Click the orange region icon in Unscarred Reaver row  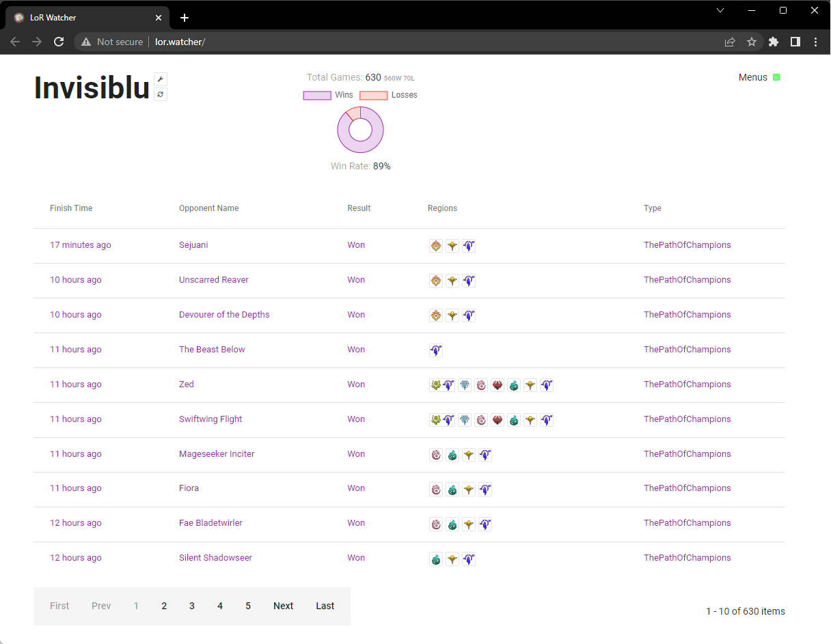pos(436,281)
